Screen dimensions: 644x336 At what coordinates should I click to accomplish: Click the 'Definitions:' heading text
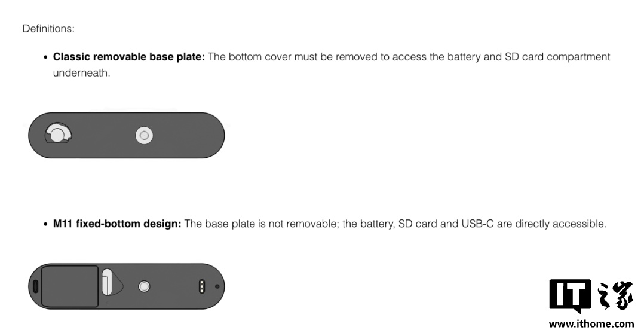(x=48, y=28)
